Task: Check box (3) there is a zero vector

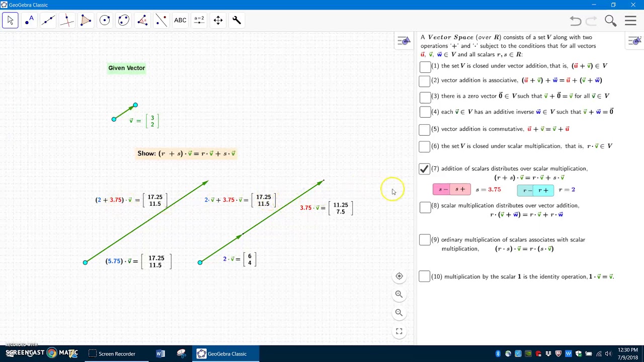Action: pyautogui.click(x=425, y=97)
